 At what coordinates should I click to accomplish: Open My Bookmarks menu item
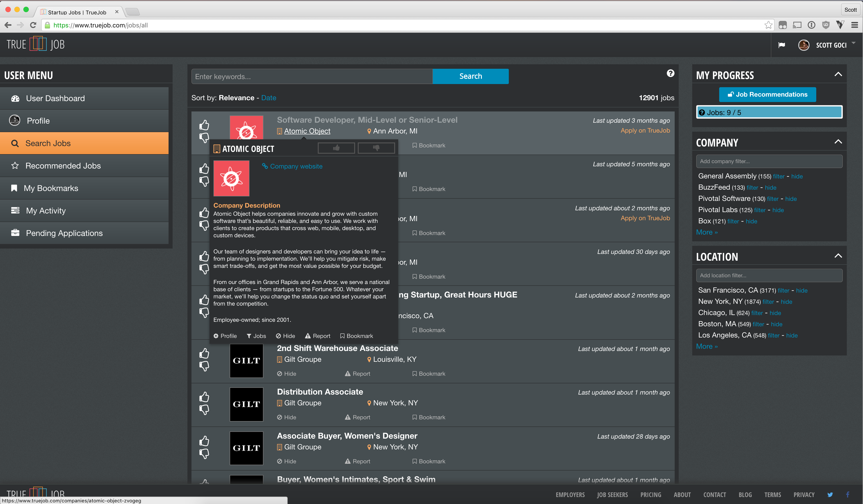click(51, 188)
